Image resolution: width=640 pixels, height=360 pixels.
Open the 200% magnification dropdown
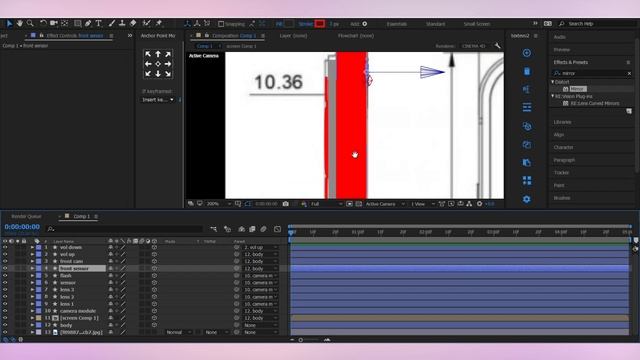pyautogui.click(x=219, y=204)
